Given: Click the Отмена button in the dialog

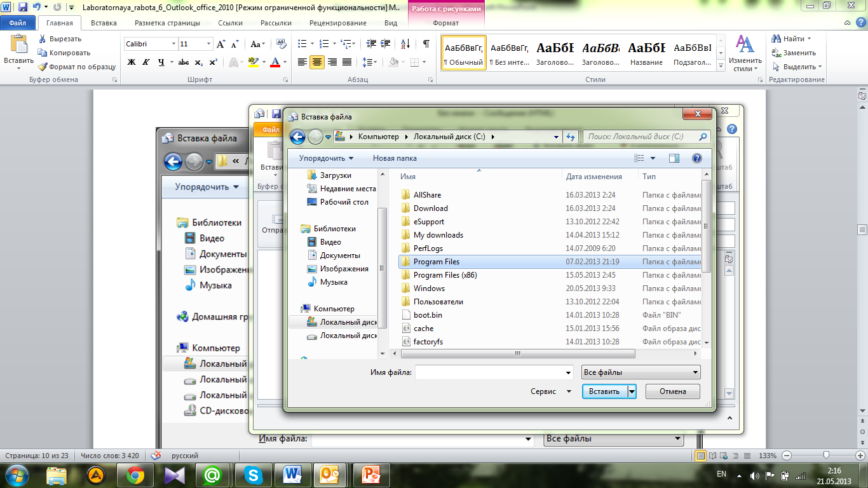Looking at the screenshot, I should (673, 391).
